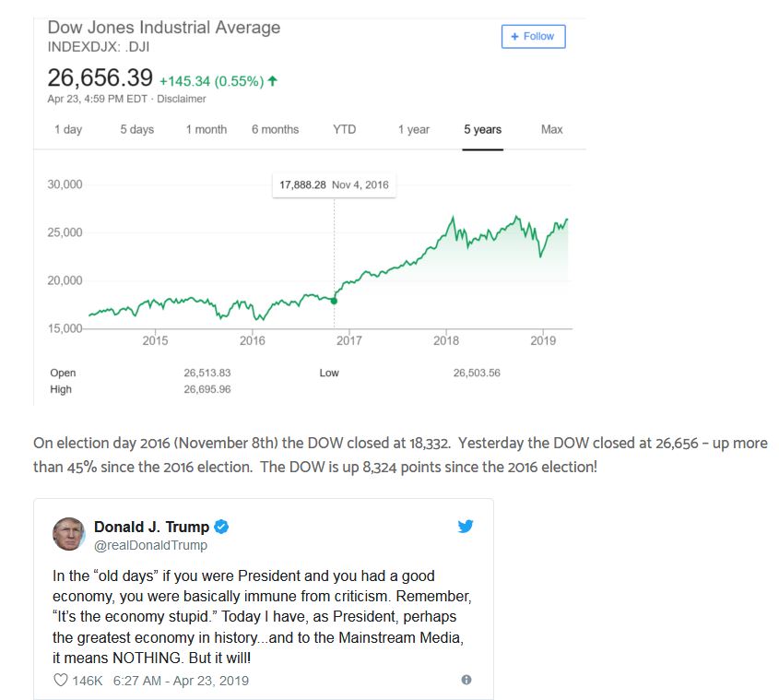
Task: Switch to the 5 days tab
Action: [x=137, y=129]
